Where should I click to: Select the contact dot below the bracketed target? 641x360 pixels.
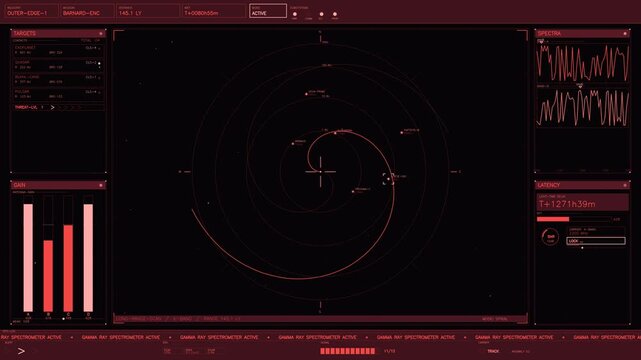353,191
